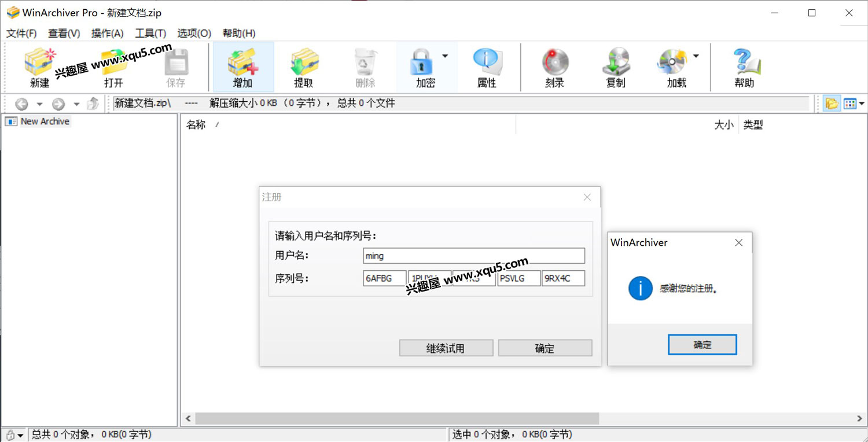Close the WinArchiver thank-you message box
This screenshot has width=868, height=442.
coord(739,243)
